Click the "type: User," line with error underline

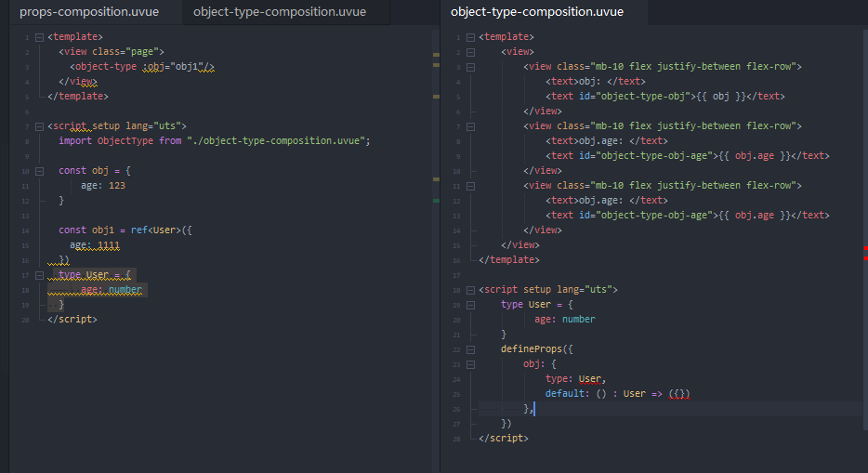point(575,378)
